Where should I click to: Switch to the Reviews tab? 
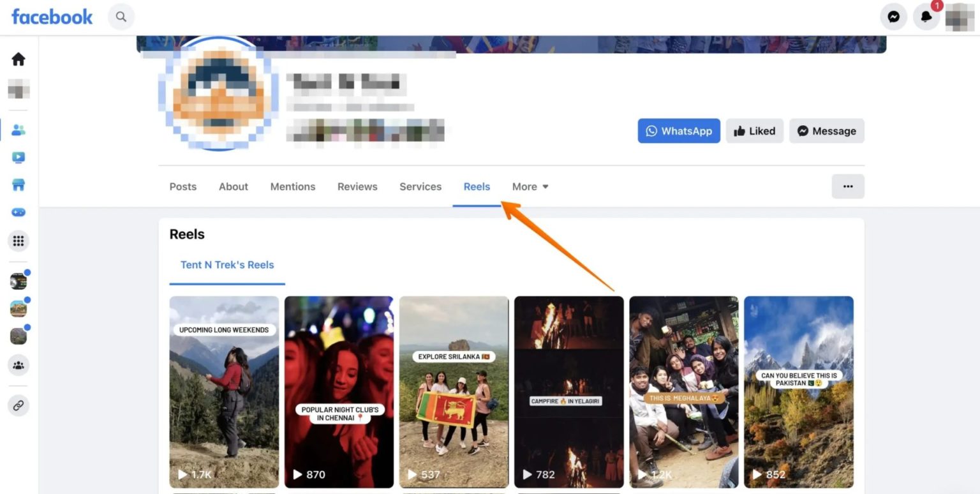(357, 187)
